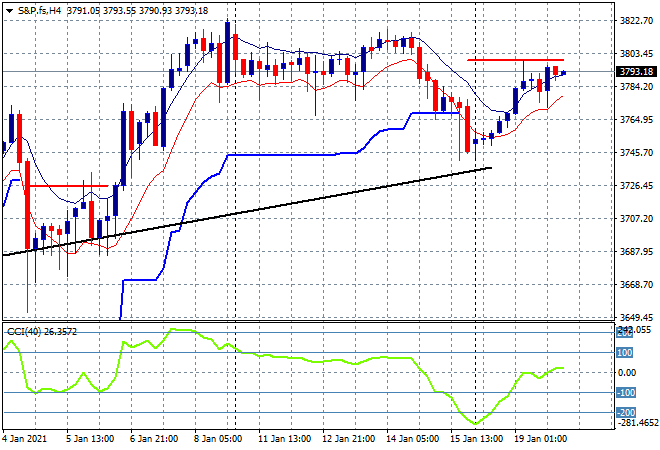Viewport: 660px width, 450px height.
Task: Select the black ascending trendline
Action: click(x=290, y=205)
